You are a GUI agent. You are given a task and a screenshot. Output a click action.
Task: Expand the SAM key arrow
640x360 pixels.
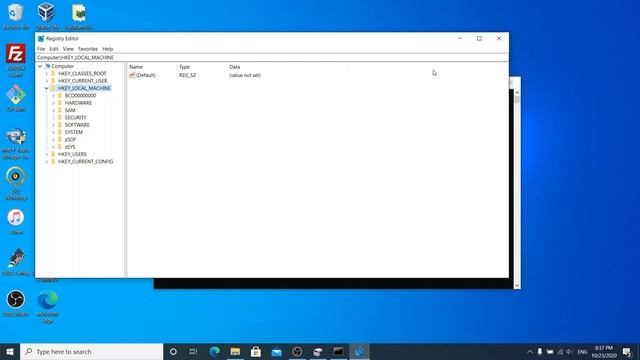[53, 110]
